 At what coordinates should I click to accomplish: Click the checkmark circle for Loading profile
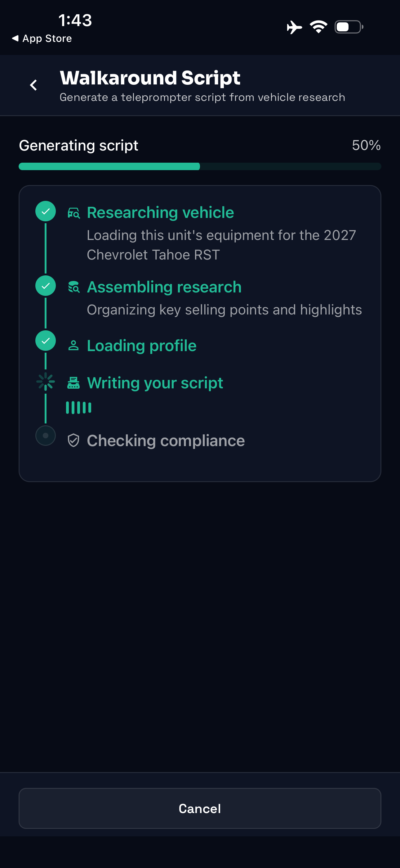tap(46, 341)
